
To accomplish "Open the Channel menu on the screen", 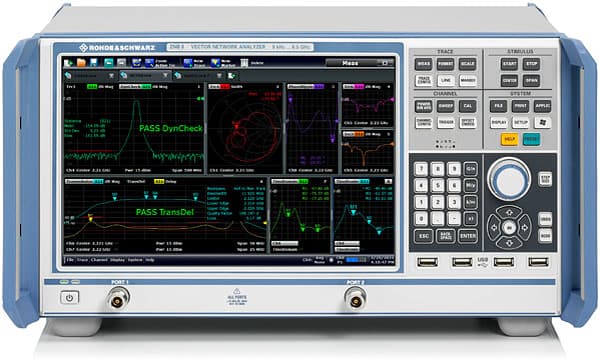I will [99, 260].
